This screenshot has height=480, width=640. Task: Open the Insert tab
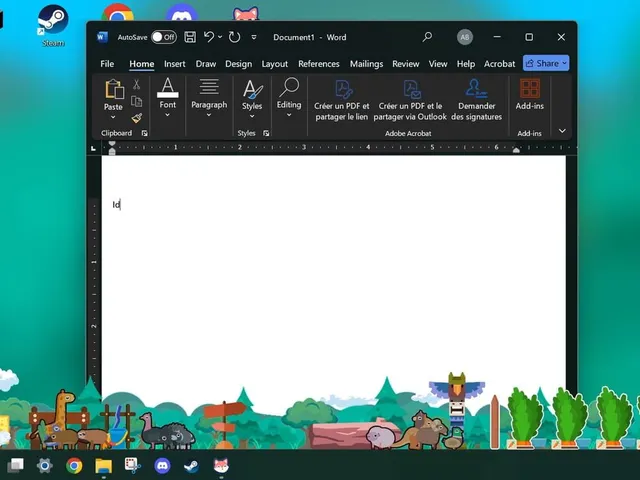(x=174, y=64)
